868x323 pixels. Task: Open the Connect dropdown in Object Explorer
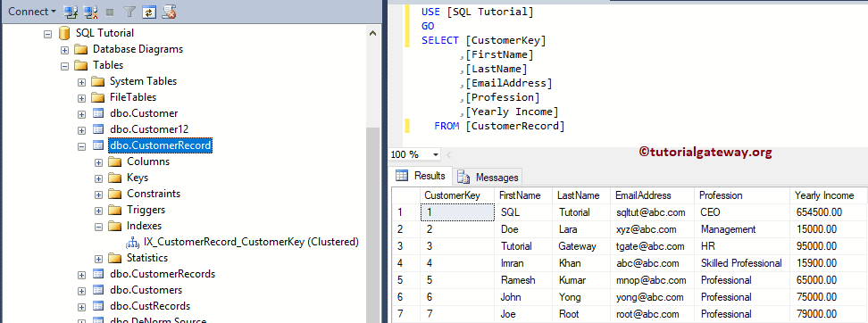pos(32,11)
